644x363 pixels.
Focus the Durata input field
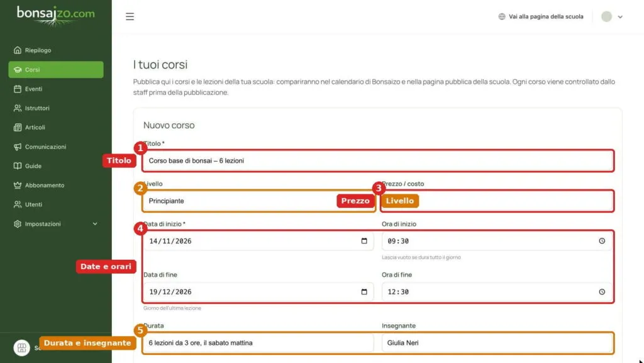[x=258, y=343]
